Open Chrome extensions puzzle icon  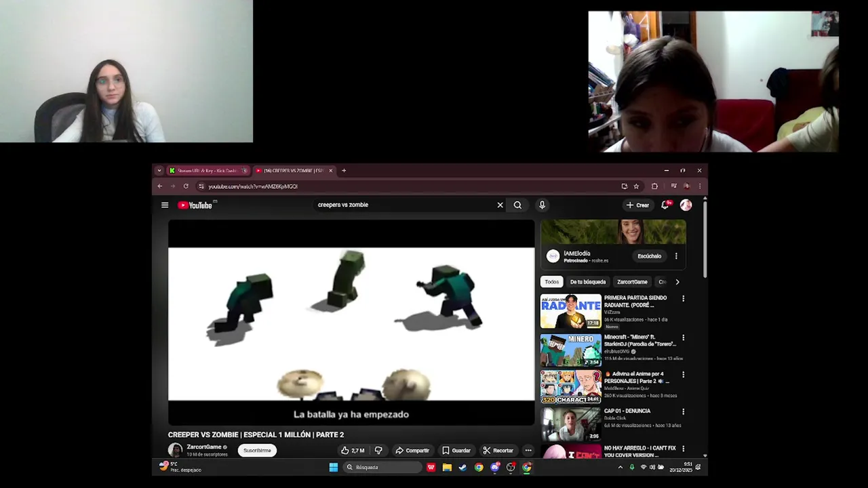[x=654, y=186]
